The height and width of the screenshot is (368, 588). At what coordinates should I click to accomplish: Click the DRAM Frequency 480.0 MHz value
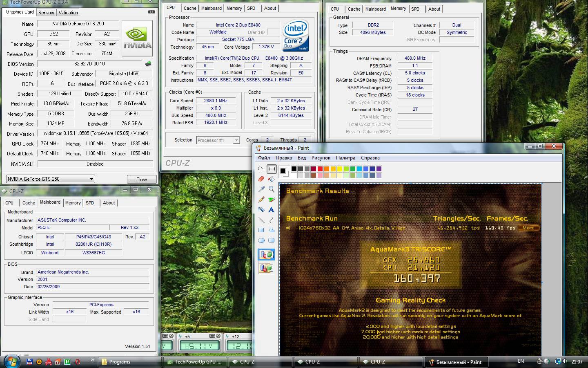(x=415, y=58)
